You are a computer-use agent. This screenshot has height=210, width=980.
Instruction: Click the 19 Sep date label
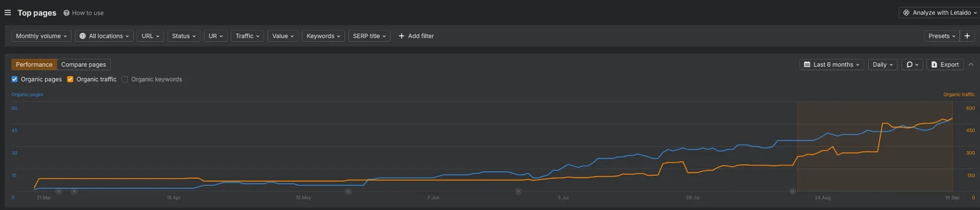pos(952,198)
